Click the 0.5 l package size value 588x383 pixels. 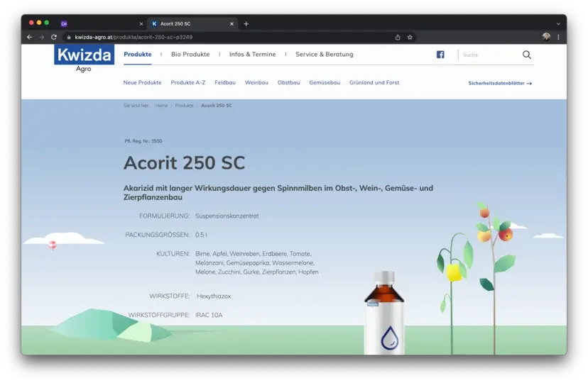tap(201, 235)
